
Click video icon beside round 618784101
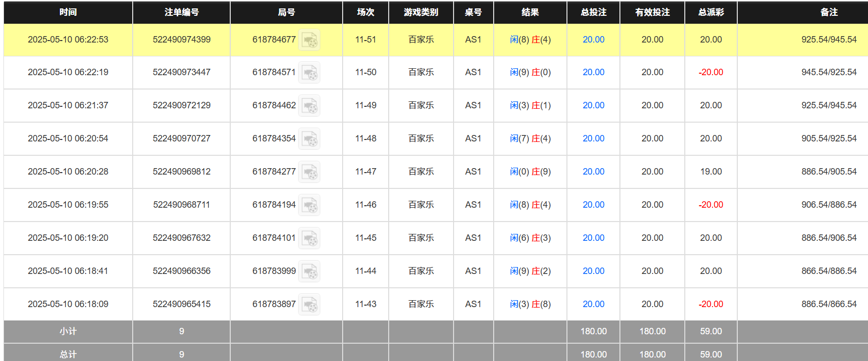click(309, 238)
